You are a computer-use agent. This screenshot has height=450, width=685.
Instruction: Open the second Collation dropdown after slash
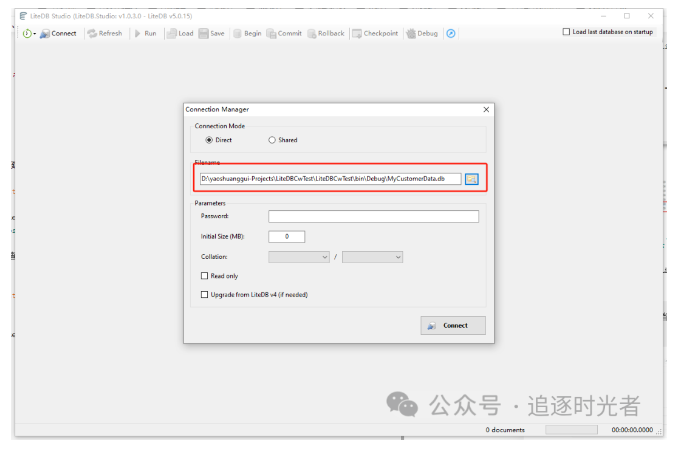373,257
